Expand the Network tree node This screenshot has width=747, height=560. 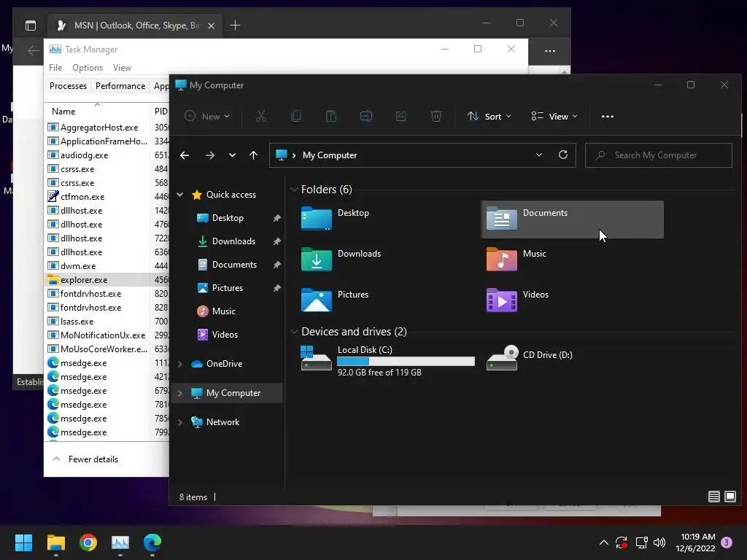[x=180, y=422]
